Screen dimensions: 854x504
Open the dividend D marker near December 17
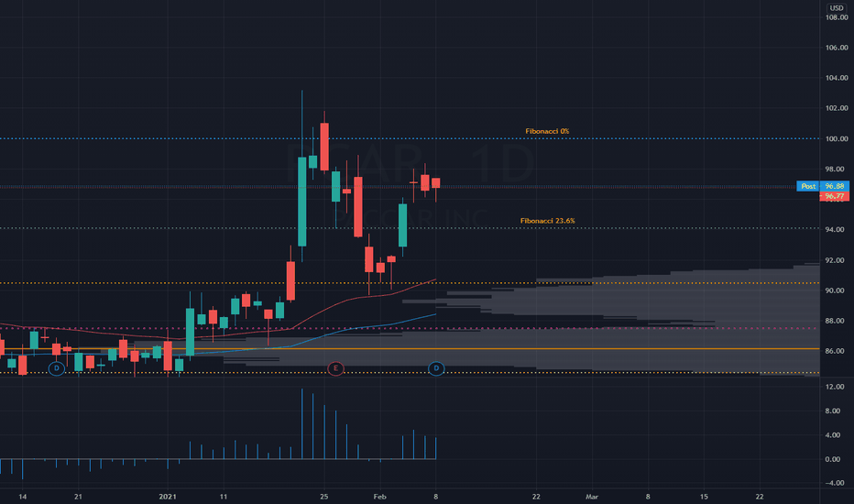[x=56, y=369]
